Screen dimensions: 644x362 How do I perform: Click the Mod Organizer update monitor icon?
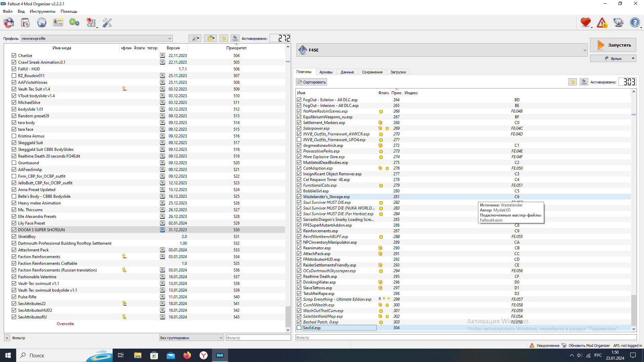coord(618,22)
